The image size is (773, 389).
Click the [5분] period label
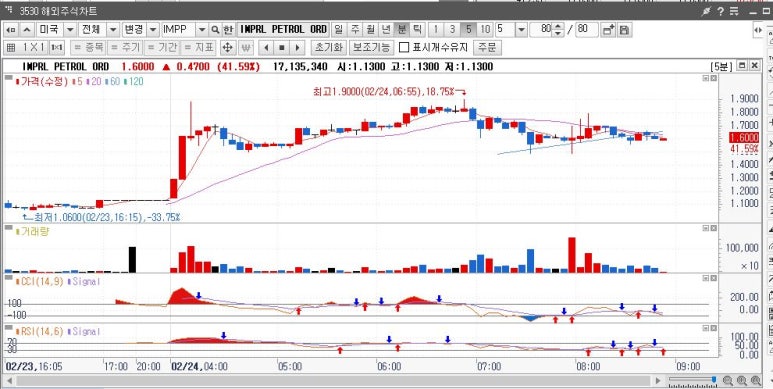click(722, 67)
